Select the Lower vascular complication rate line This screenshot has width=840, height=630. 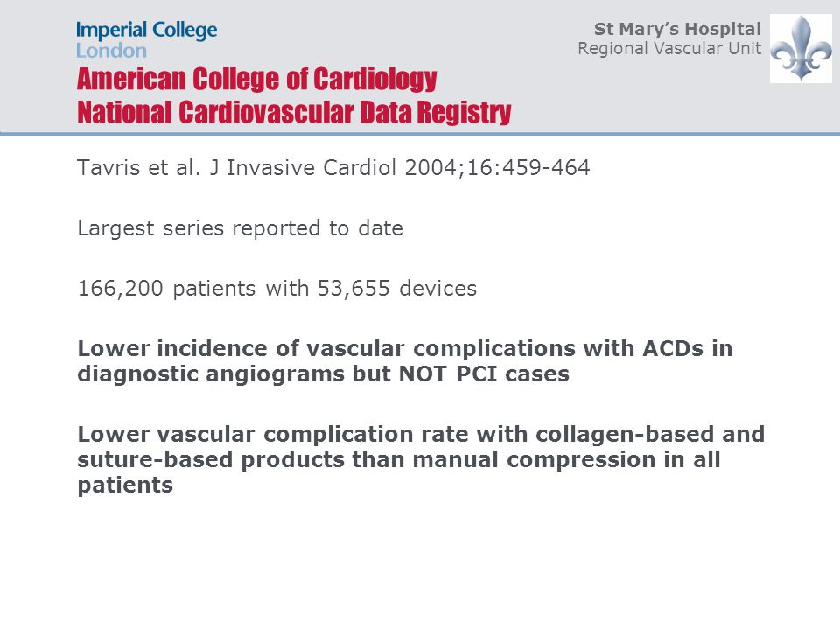click(x=421, y=435)
